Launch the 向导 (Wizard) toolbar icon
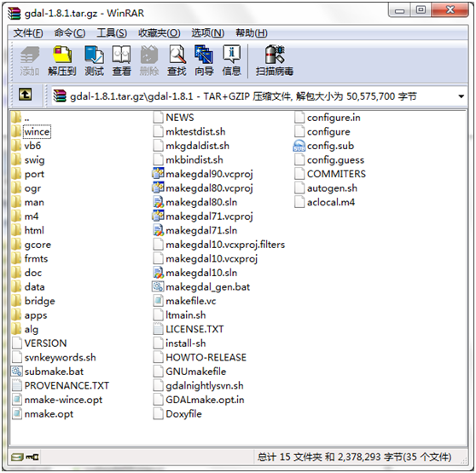The width and height of the screenshot is (476, 473). pyautogui.click(x=204, y=61)
